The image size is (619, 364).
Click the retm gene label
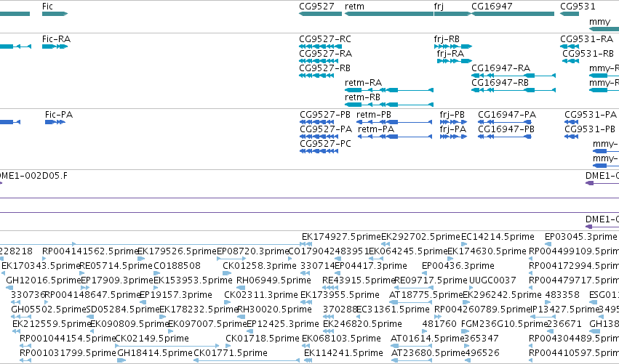click(354, 7)
